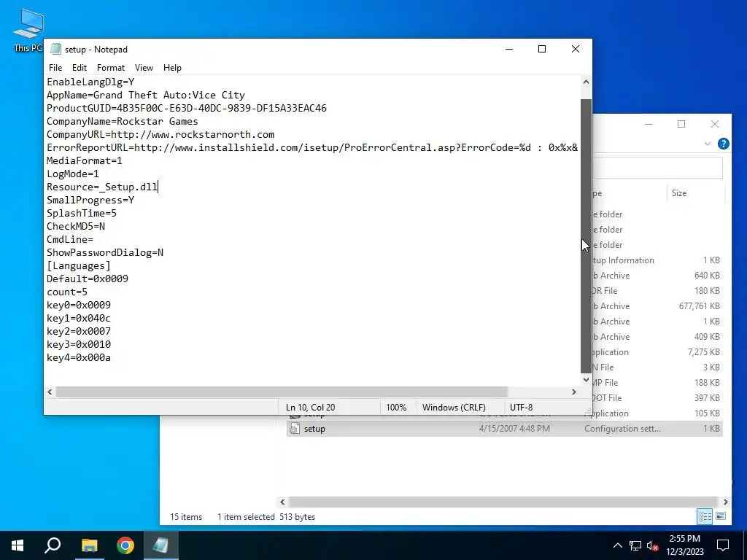Click the ErrorReportURL line
Viewport: 747px width, 560px height.
pyautogui.click(x=312, y=147)
